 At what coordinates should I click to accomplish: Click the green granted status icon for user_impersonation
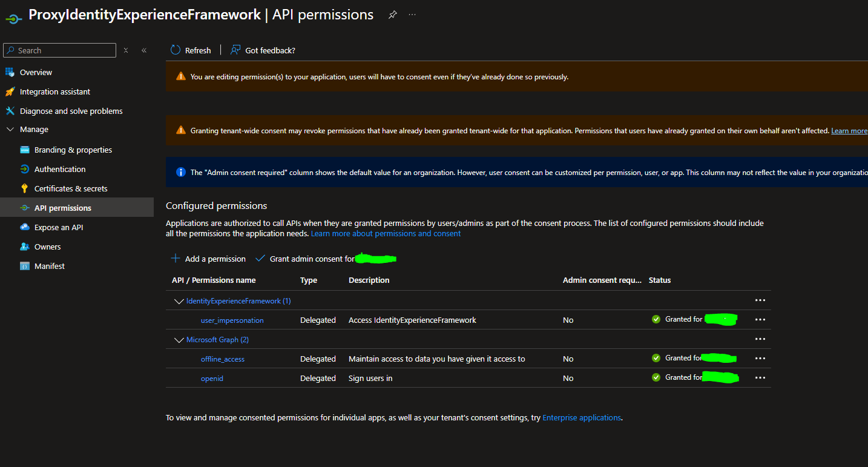[656, 319]
